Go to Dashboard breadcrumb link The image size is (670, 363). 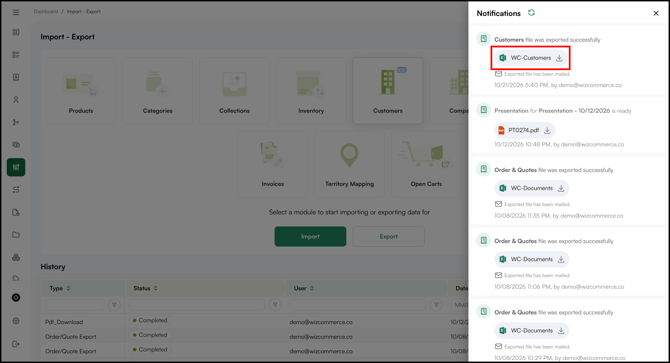coord(46,12)
